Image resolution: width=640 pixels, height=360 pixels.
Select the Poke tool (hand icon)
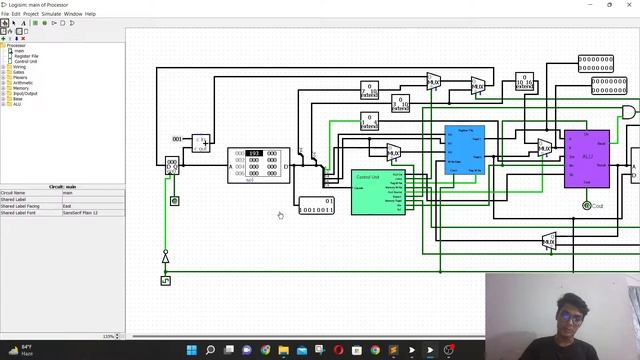tap(4, 23)
